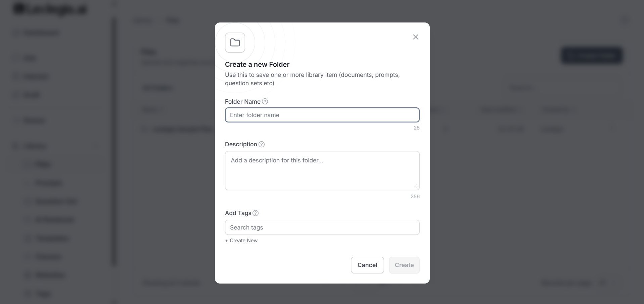644x304 pixels.
Task: Click the sidebar vertical scrollbar
Action: 114,141
